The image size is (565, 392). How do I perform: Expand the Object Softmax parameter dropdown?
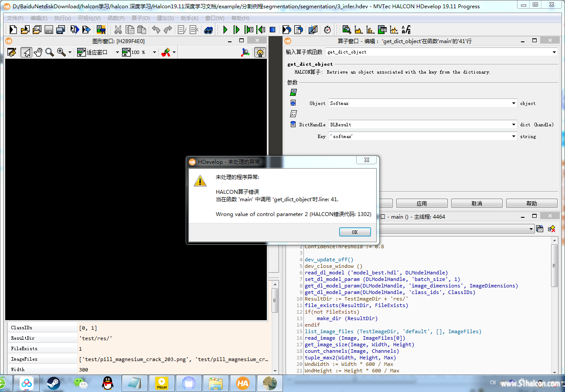click(x=514, y=103)
